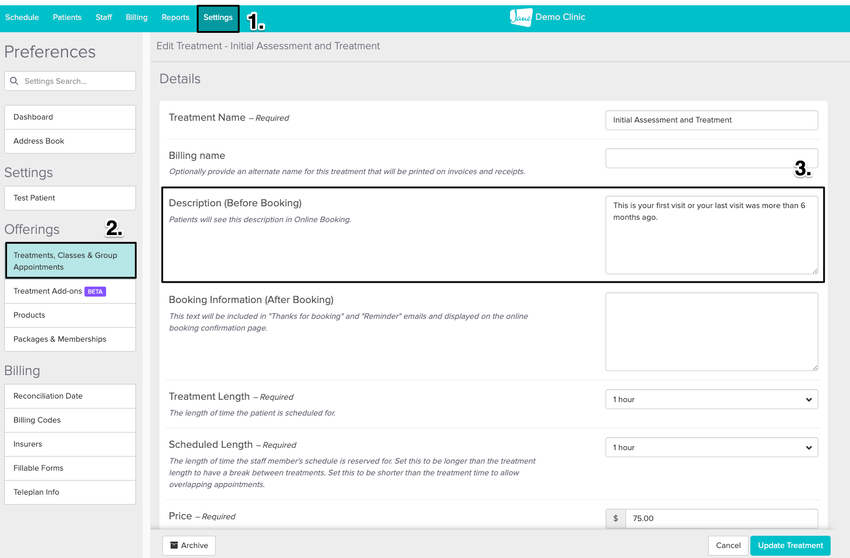Open Dashboard in sidebar
Viewport: 850px width, 558px height.
[x=70, y=117]
